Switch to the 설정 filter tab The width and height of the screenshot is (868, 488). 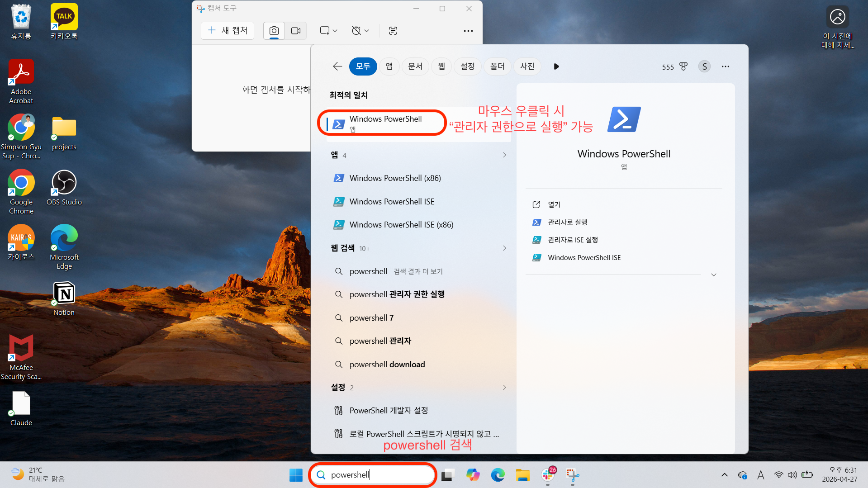[467, 66]
